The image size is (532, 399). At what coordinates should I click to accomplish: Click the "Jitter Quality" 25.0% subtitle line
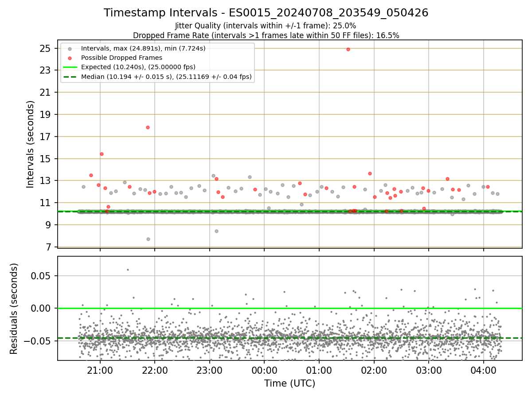(x=266, y=26)
